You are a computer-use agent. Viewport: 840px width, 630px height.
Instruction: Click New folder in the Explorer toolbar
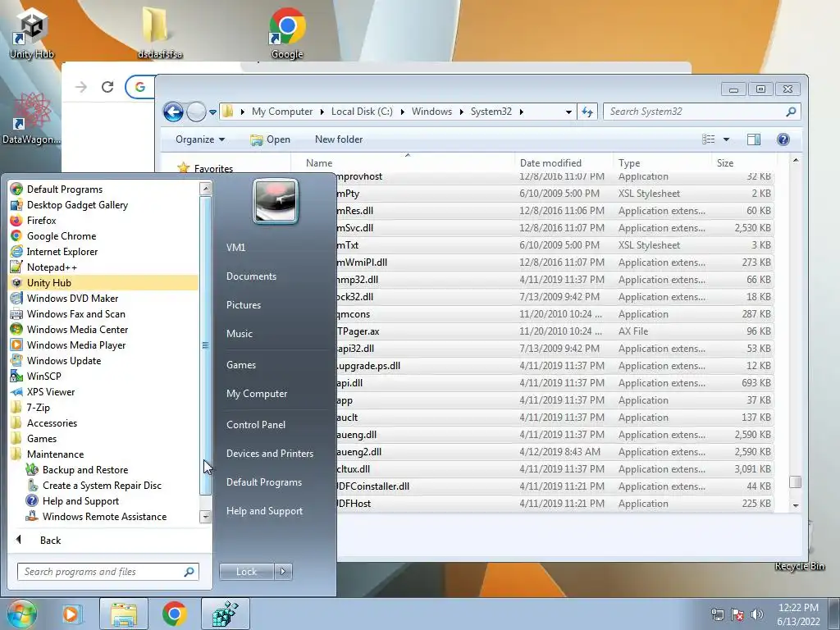tap(339, 139)
